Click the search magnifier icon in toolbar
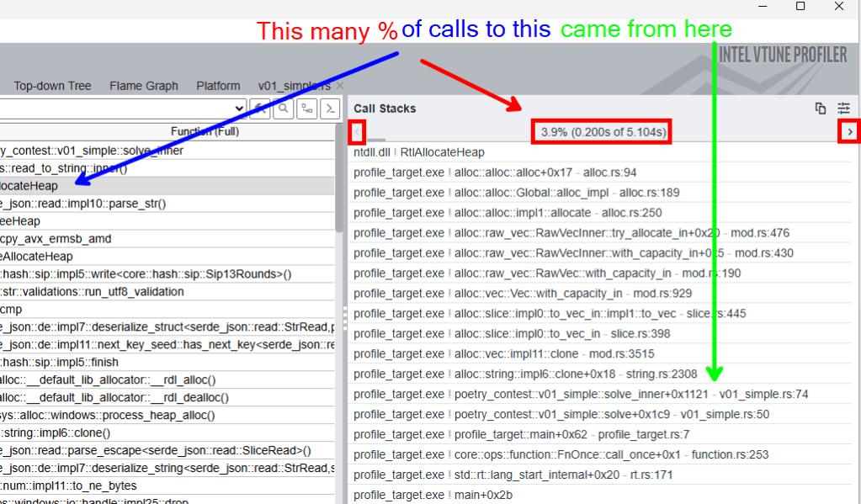 pos(284,109)
